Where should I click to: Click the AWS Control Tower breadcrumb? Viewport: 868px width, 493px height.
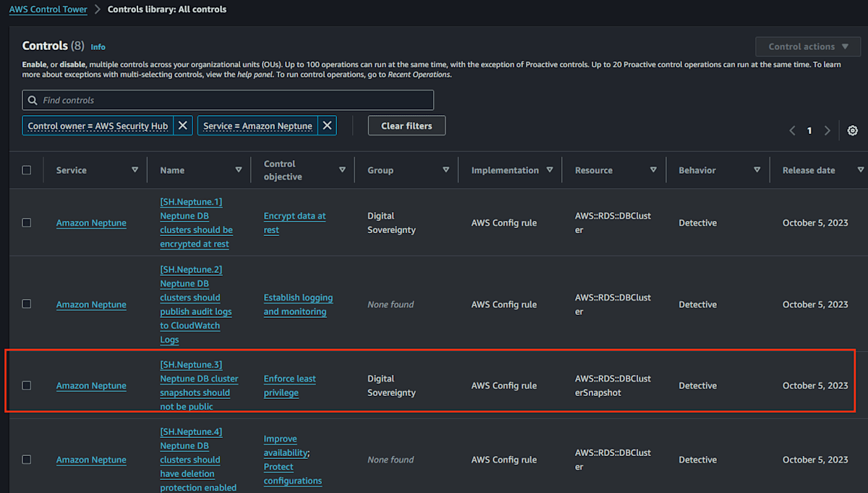[x=48, y=9]
